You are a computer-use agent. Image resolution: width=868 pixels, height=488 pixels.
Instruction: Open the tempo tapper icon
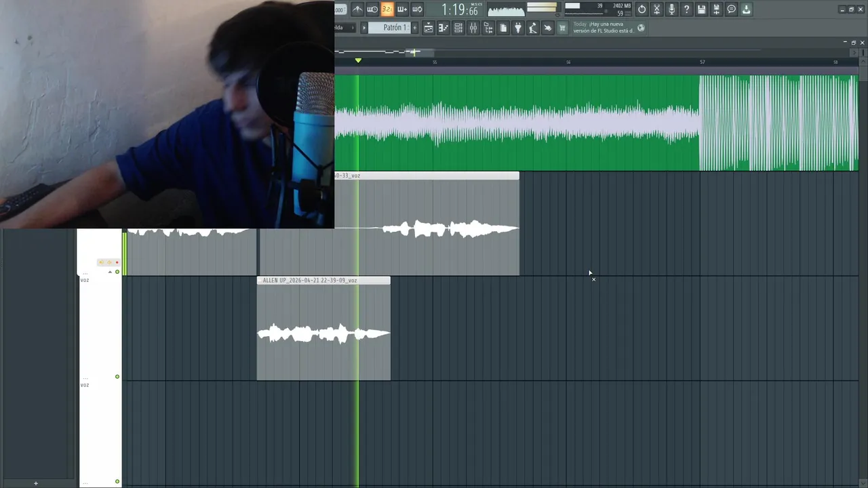(x=533, y=28)
